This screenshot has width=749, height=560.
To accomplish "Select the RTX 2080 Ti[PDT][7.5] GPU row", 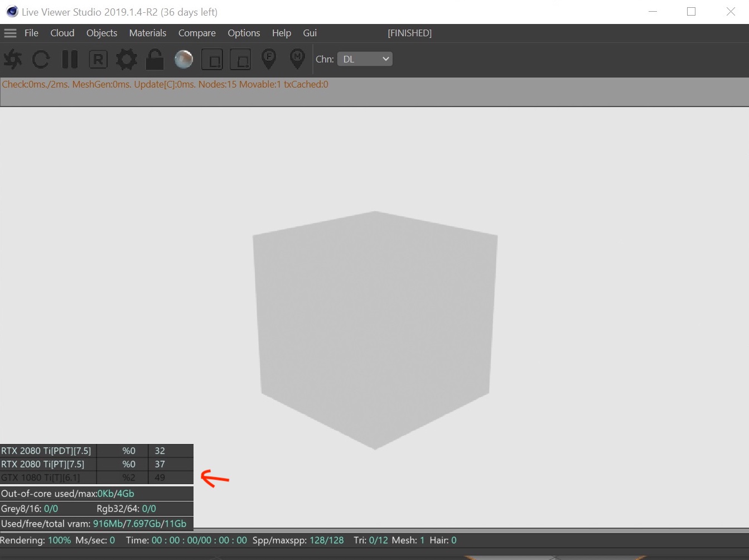I will pyautogui.click(x=96, y=451).
